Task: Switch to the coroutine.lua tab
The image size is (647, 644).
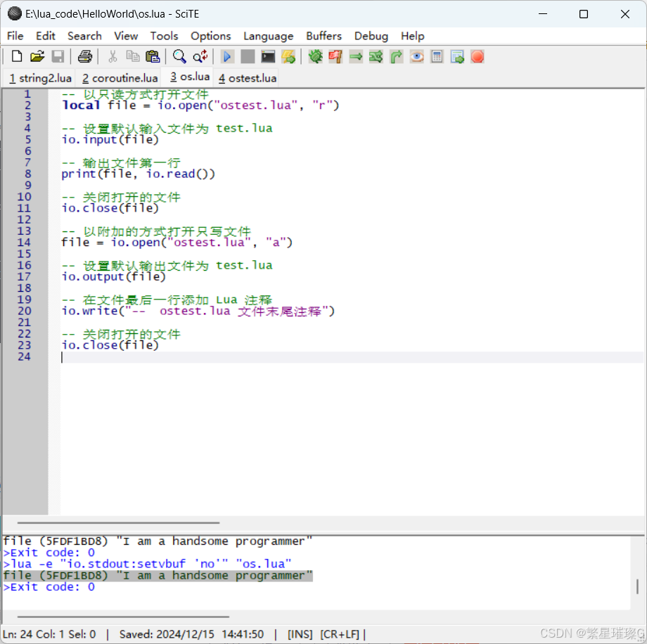Action: [119, 77]
